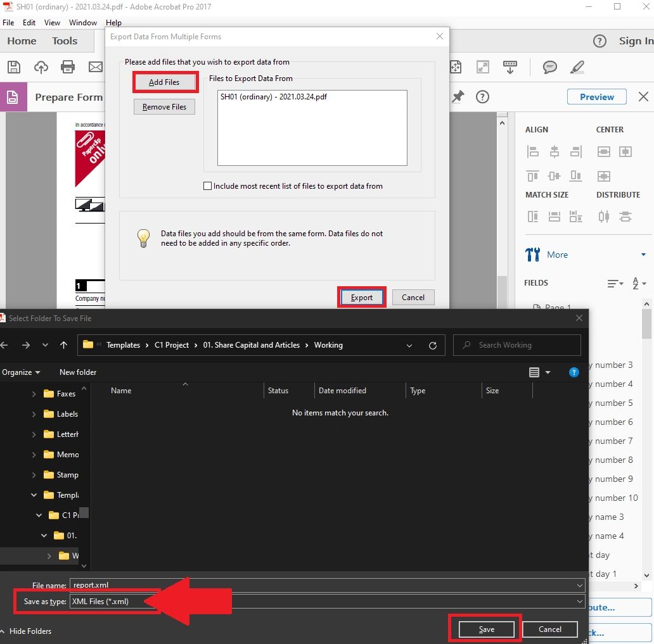Click the distribute horizontally icon
Viewport: 654px width, 644px height.
(603, 217)
